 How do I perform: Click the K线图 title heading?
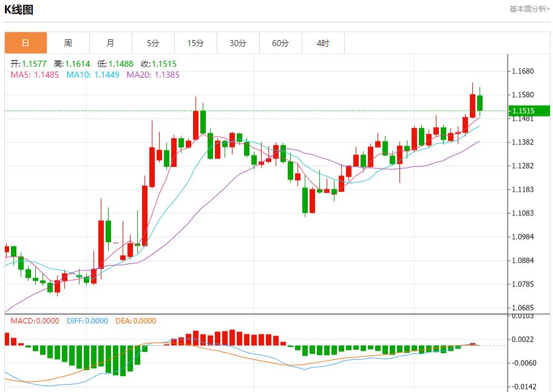click(19, 10)
